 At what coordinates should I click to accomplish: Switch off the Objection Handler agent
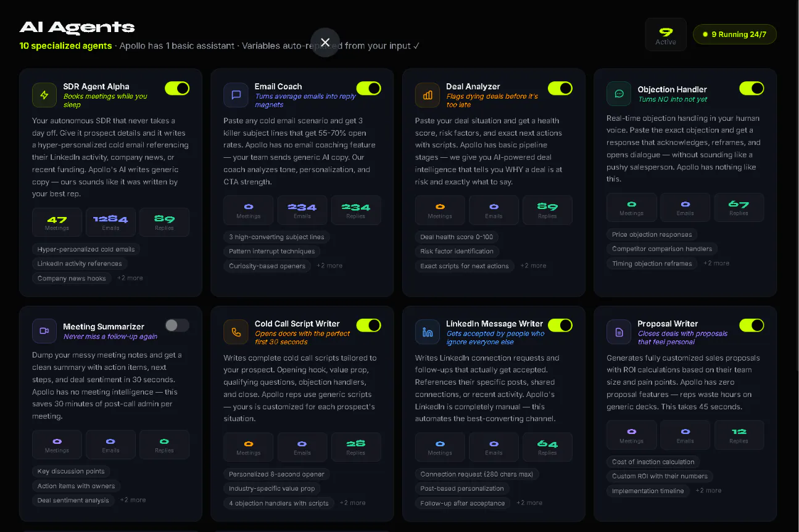[751, 88]
